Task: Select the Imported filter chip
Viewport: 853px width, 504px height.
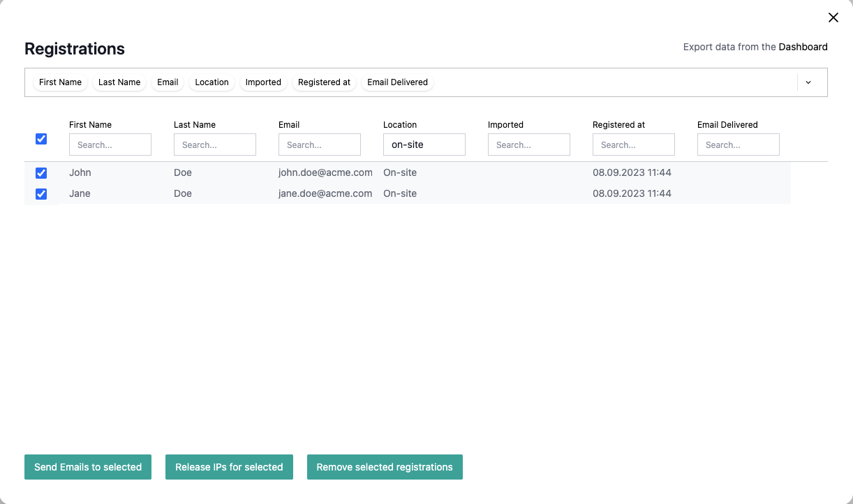Action: [263, 82]
